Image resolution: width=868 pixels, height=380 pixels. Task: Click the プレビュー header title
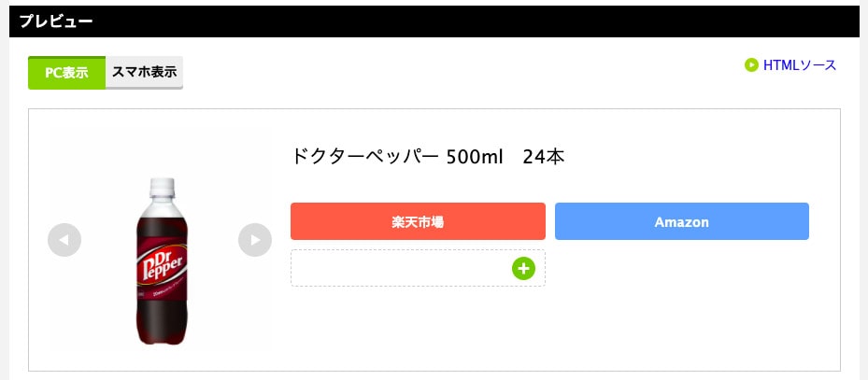coord(56,21)
